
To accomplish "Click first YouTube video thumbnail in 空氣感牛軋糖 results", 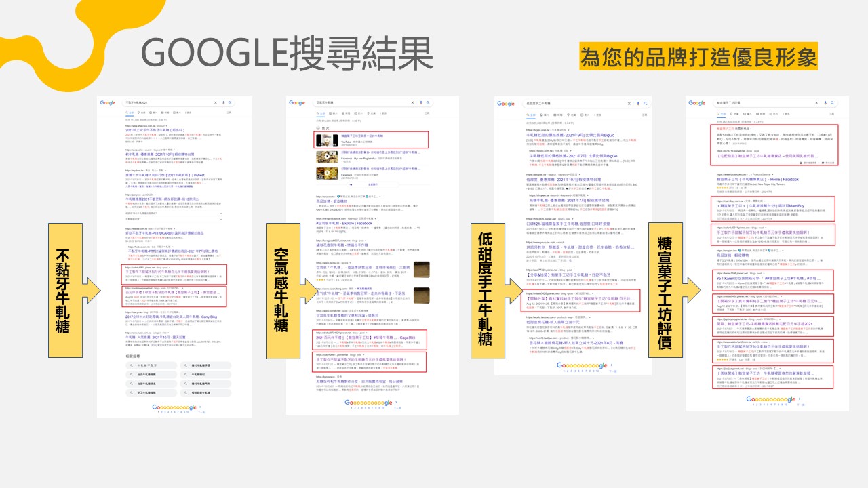I will (x=327, y=140).
